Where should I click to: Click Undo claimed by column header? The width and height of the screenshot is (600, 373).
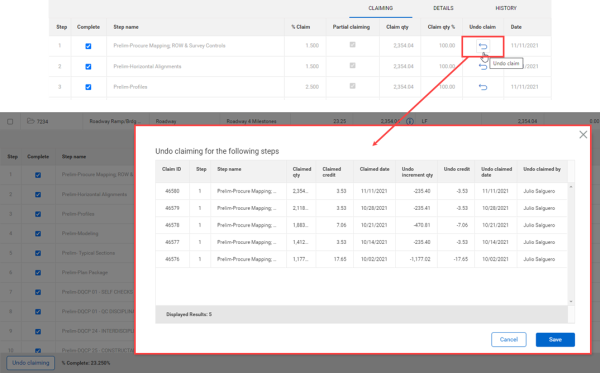(x=542, y=169)
